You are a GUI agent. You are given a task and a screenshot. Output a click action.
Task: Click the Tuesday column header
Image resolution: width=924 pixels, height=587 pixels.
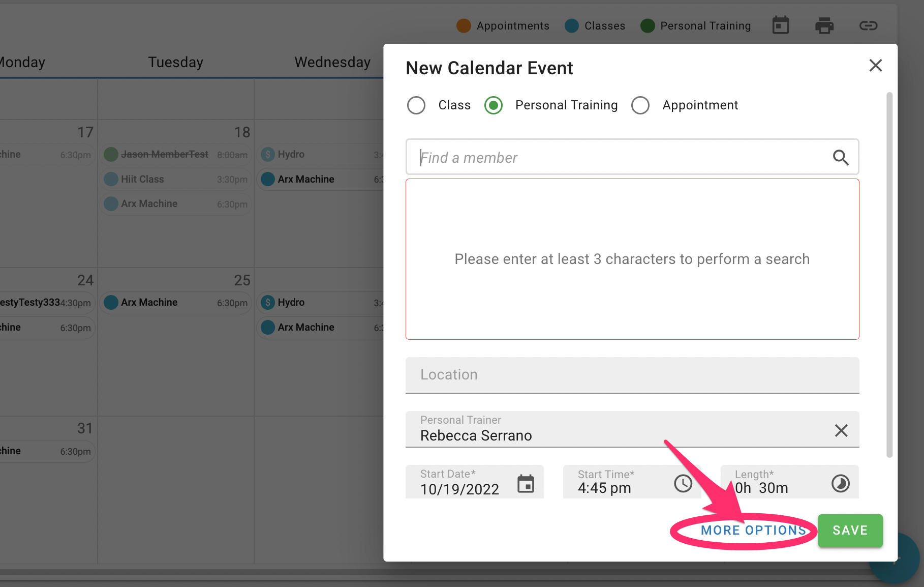click(x=175, y=62)
